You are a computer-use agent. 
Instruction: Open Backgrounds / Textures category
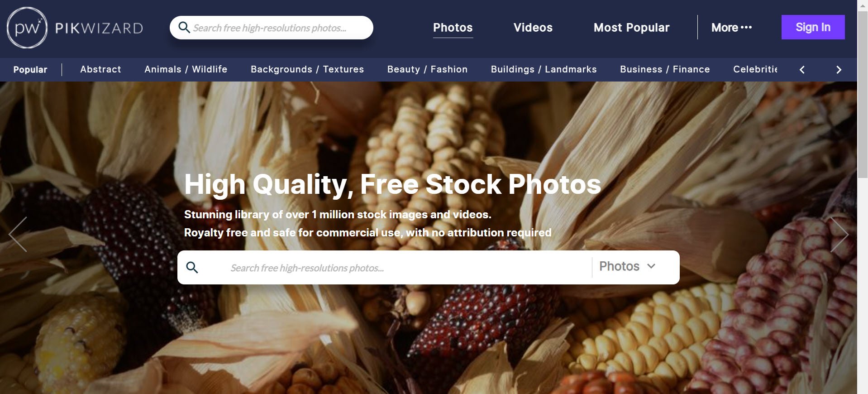click(307, 69)
